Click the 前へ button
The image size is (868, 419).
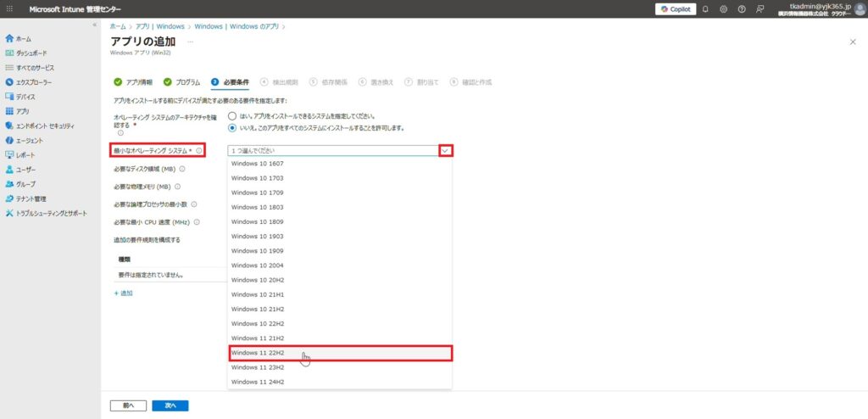(128, 405)
